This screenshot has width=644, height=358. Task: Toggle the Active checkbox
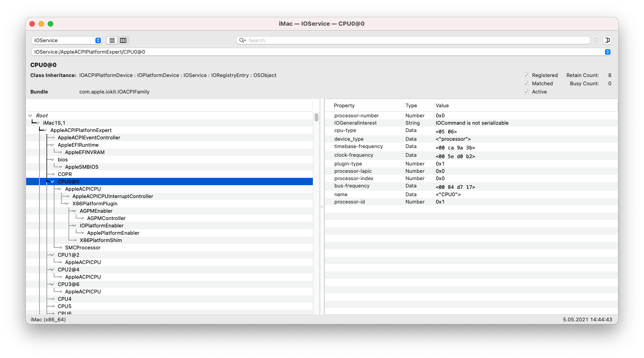point(526,92)
